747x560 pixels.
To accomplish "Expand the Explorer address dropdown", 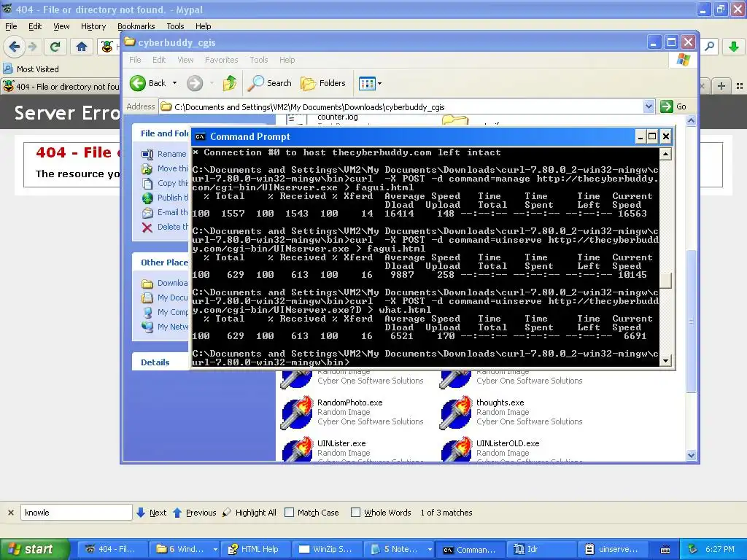I will (x=649, y=106).
